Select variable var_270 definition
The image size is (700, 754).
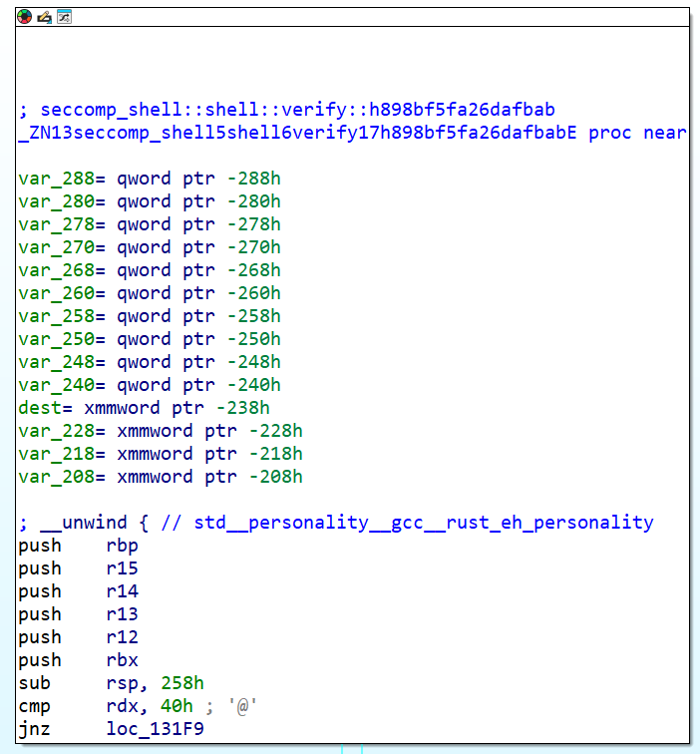click(x=150, y=247)
